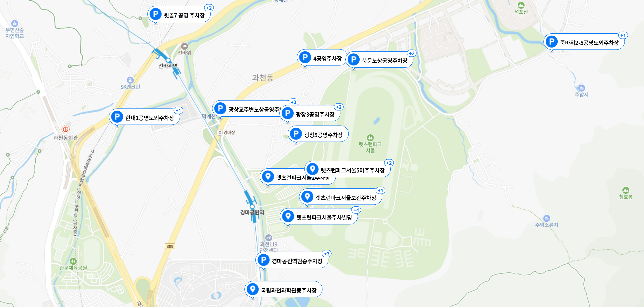The image size is (644, 307).
Task: Open the 죽바위2-5공영노외주차장 parking marker
Action: (x=552, y=41)
